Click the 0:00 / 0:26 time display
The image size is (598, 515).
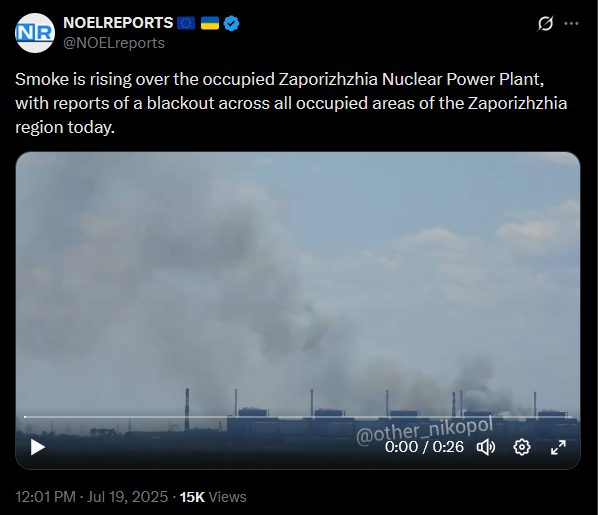click(x=424, y=447)
